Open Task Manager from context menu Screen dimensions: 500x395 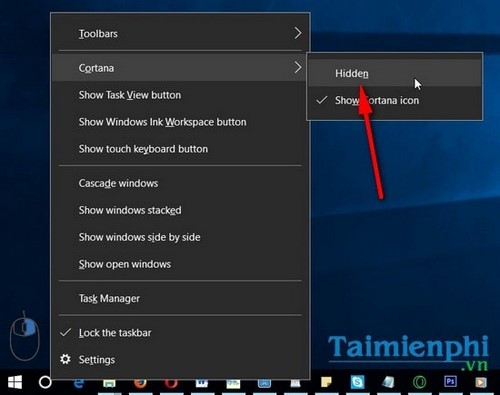tap(180, 298)
